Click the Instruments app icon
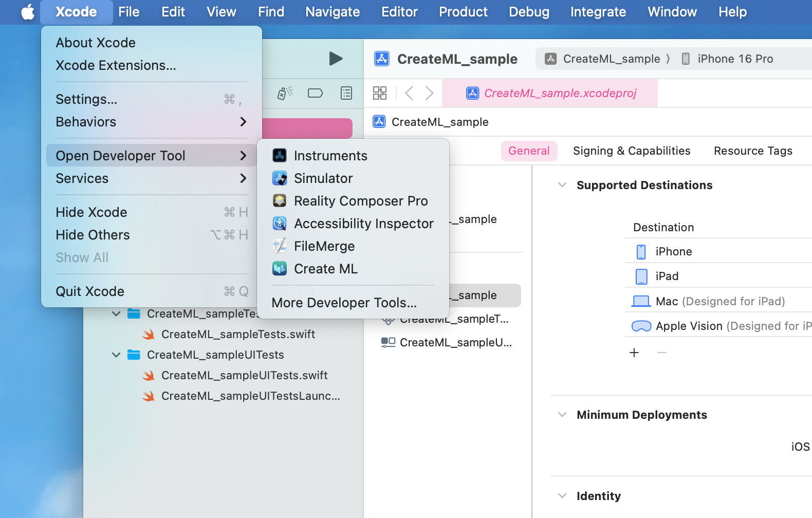Image resolution: width=812 pixels, height=518 pixels. (x=280, y=155)
